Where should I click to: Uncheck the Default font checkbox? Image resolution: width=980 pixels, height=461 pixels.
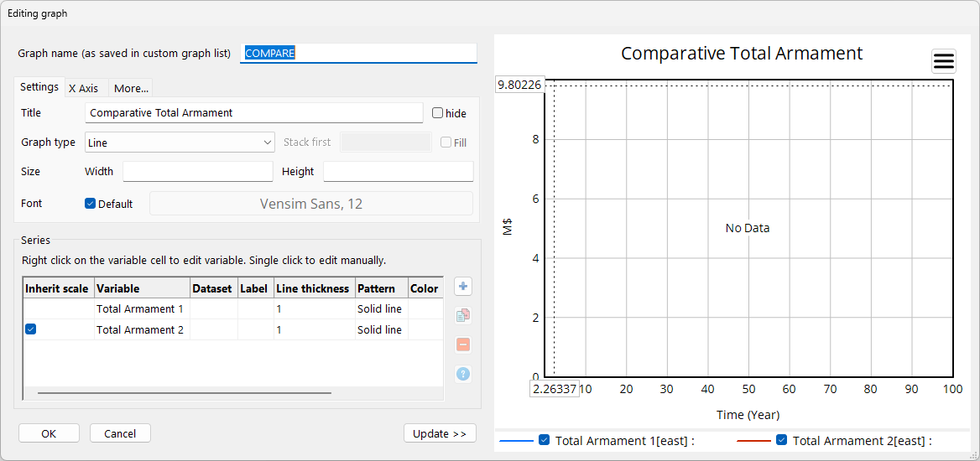click(91, 204)
